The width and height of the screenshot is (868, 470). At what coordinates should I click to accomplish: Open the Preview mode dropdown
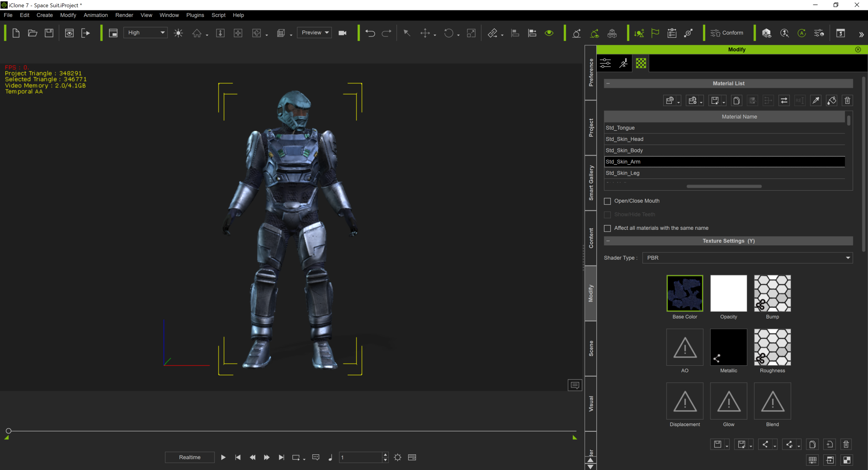tap(315, 33)
